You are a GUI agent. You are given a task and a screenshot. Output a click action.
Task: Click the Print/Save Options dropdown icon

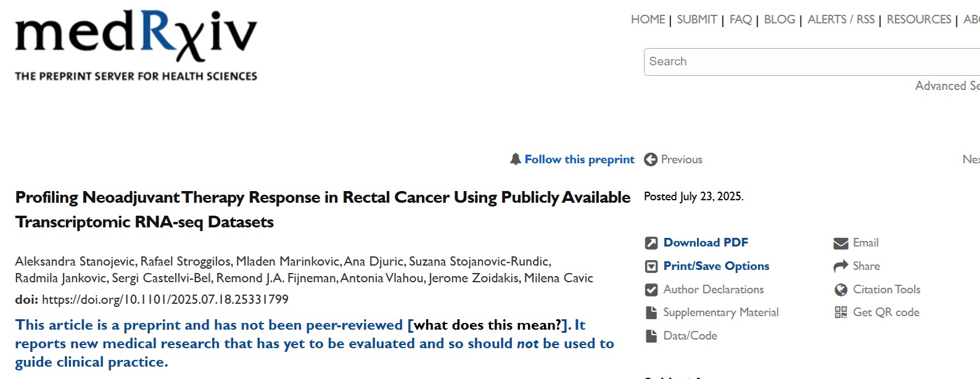click(651, 266)
